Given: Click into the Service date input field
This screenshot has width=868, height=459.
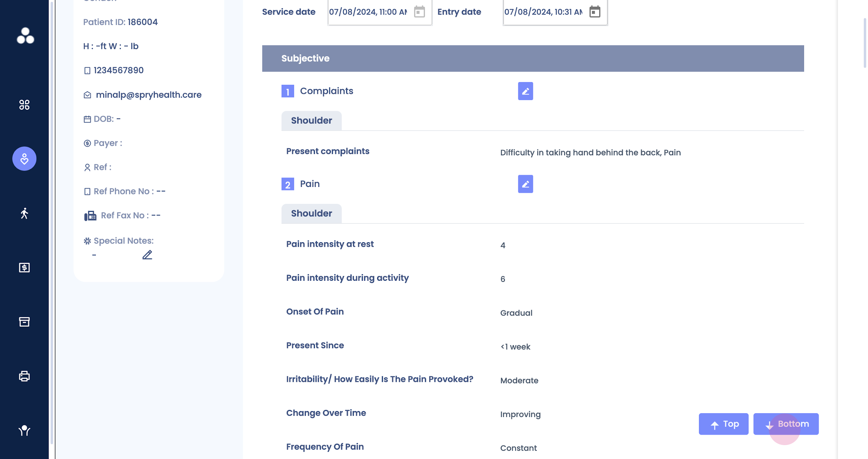Looking at the screenshot, I should tap(368, 12).
